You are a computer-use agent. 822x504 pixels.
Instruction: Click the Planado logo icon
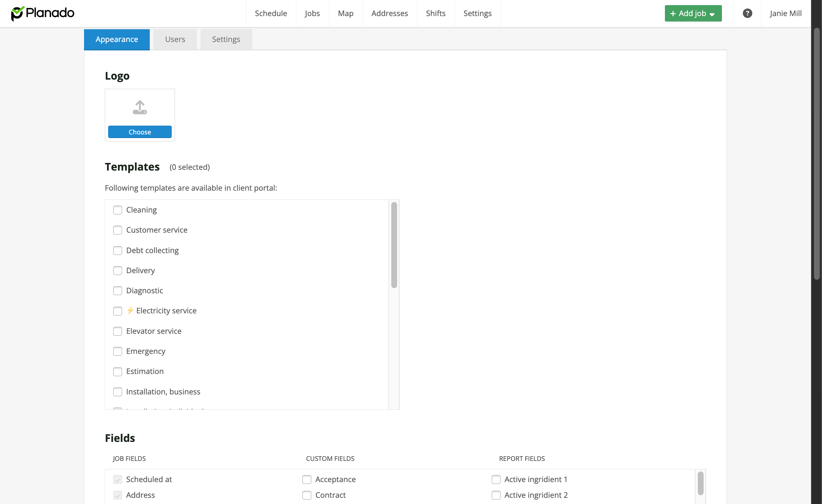click(x=17, y=14)
